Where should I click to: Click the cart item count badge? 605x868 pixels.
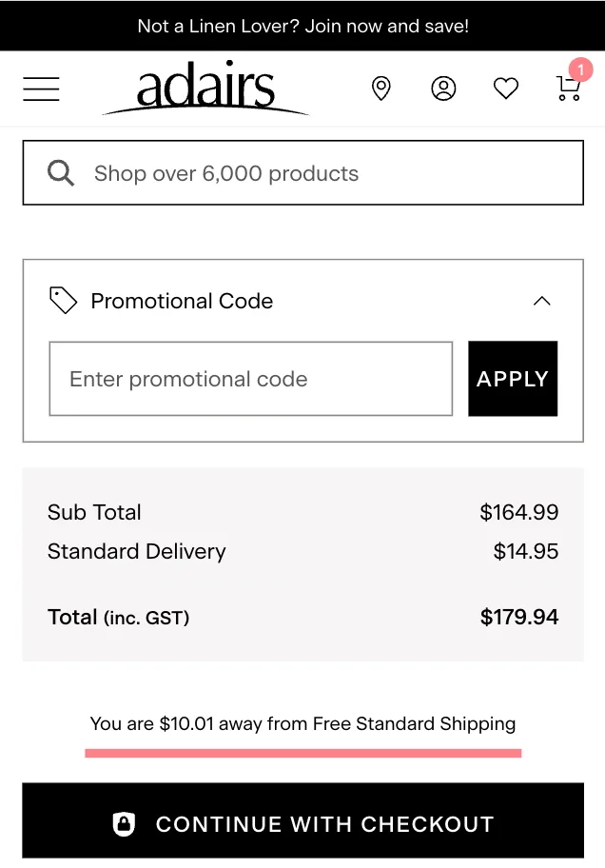click(580, 69)
